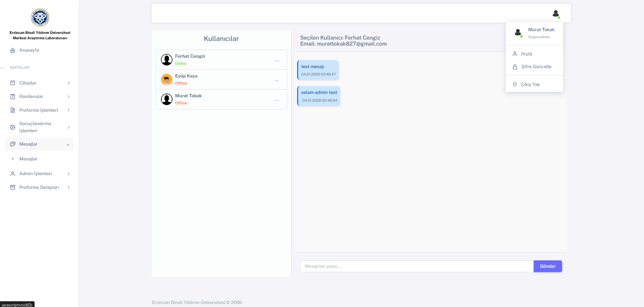Select Profil from user dropdown menu

pyautogui.click(x=526, y=54)
